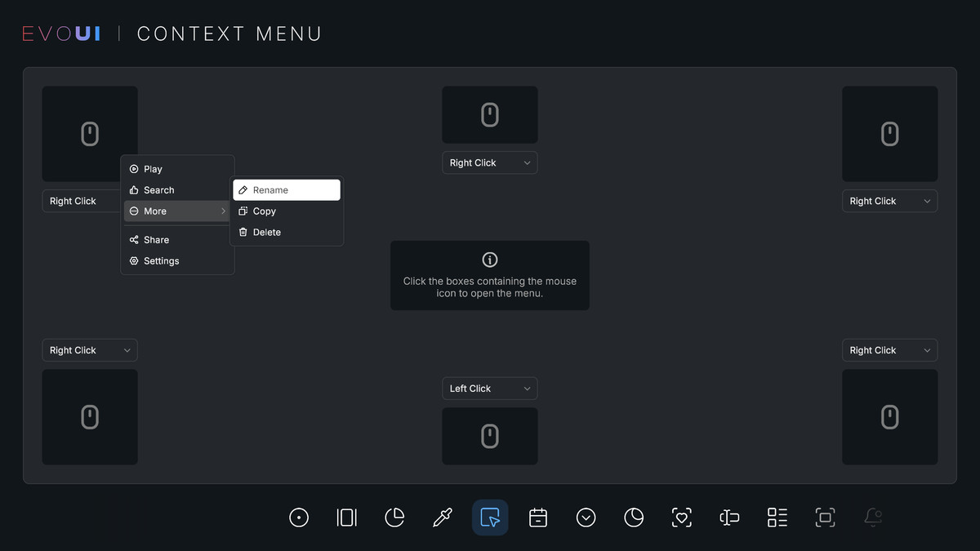The height and width of the screenshot is (551, 980).
Task: Open the top-right 'Right Click' dropdown
Action: pos(889,201)
